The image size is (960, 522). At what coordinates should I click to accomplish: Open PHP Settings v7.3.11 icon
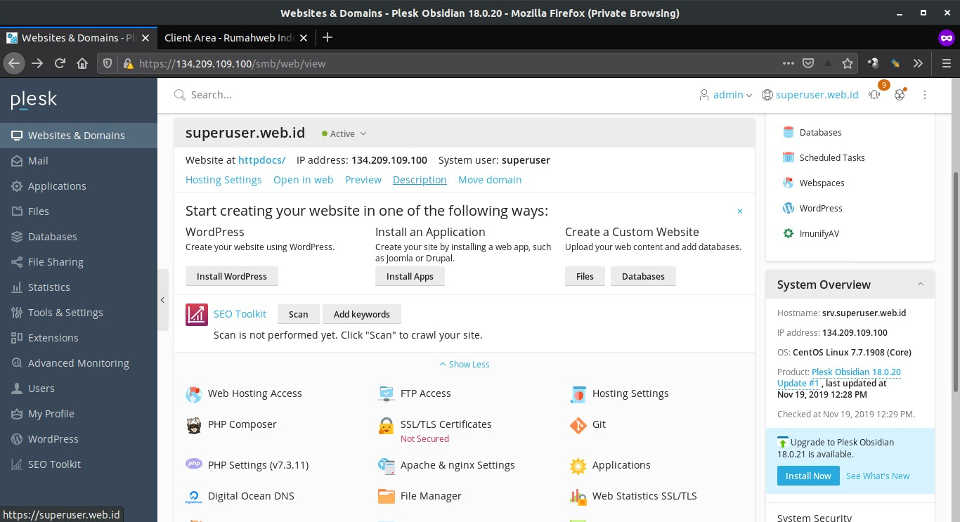[x=193, y=464]
